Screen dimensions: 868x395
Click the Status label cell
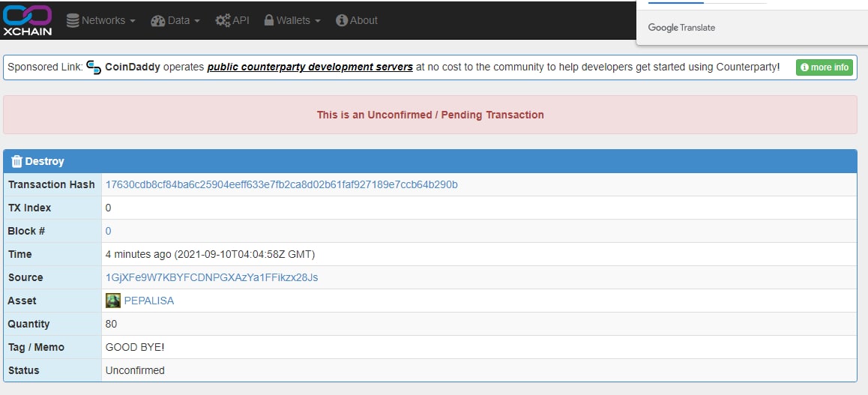52,370
